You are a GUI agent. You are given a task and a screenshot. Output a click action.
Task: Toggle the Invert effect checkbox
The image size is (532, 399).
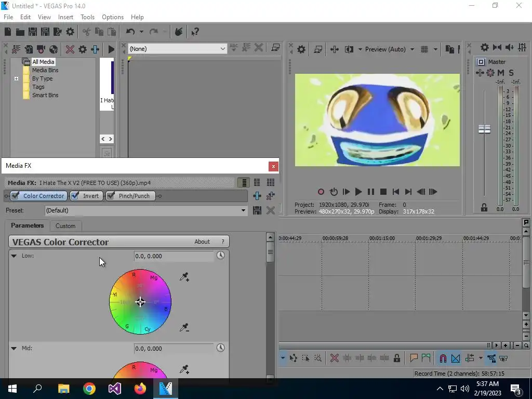[x=75, y=196]
